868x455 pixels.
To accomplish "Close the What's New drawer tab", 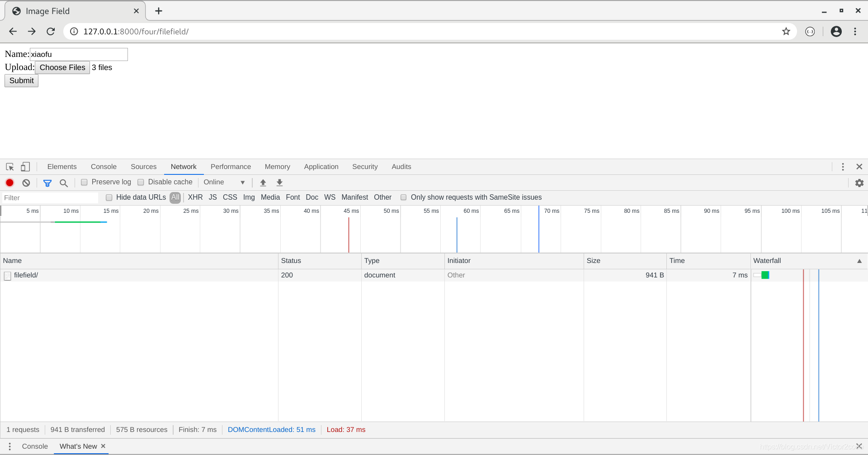I will [x=103, y=446].
